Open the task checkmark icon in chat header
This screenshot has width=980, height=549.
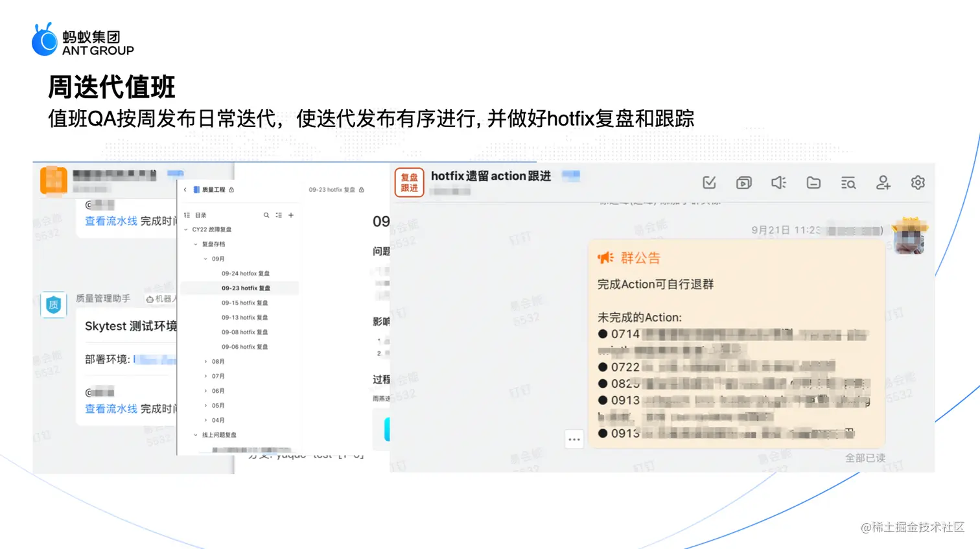709,183
